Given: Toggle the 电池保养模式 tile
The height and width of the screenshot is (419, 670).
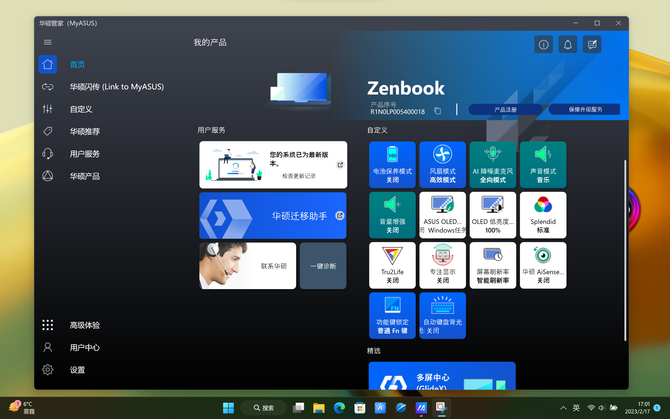Looking at the screenshot, I should tap(392, 165).
